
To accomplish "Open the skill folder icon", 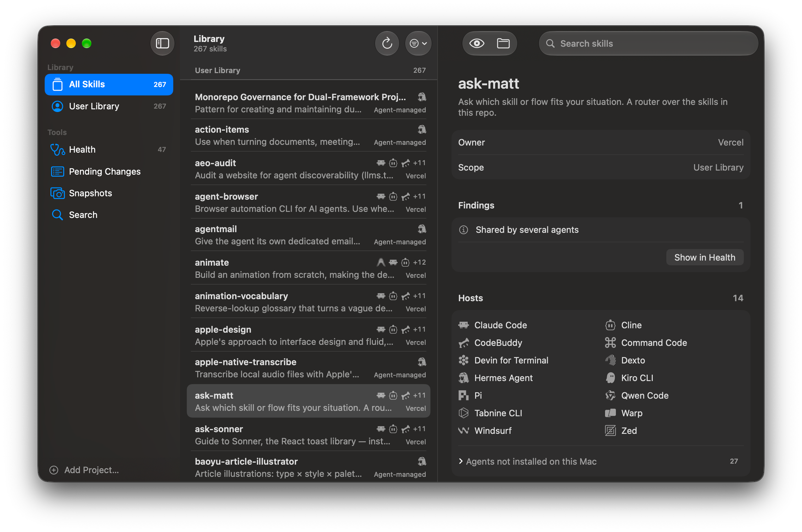I will click(503, 43).
